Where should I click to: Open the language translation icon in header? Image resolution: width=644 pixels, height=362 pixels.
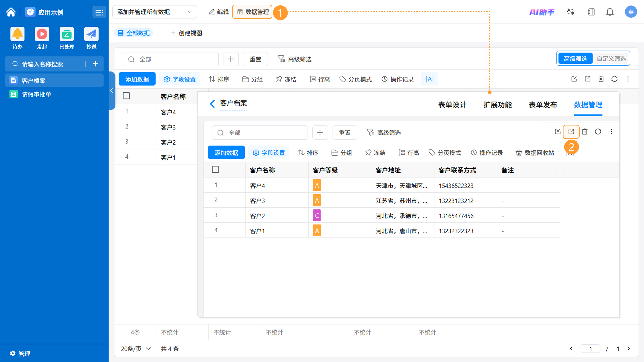(571, 12)
